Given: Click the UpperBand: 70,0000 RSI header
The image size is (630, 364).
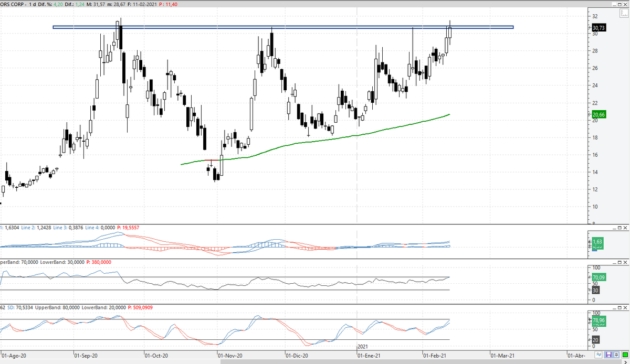Looking at the screenshot, I should [18, 262].
